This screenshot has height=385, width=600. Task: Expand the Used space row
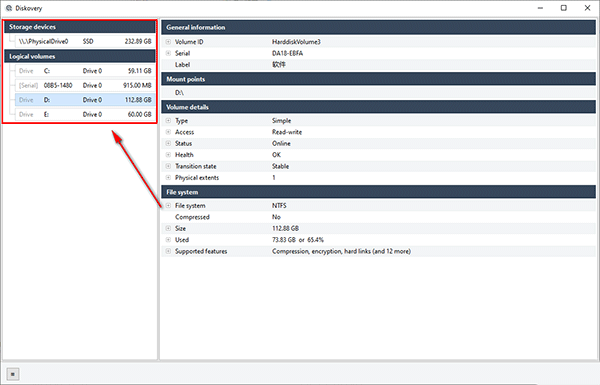coord(168,240)
